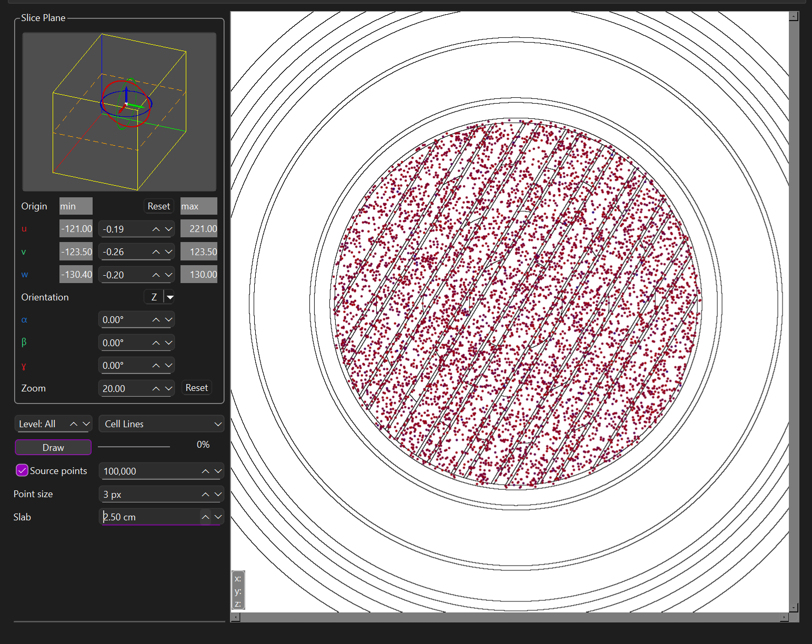The width and height of the screenshot is (812, 644).
Task: Decrease the gamma angle with down arrow
Action: [168, 366]
